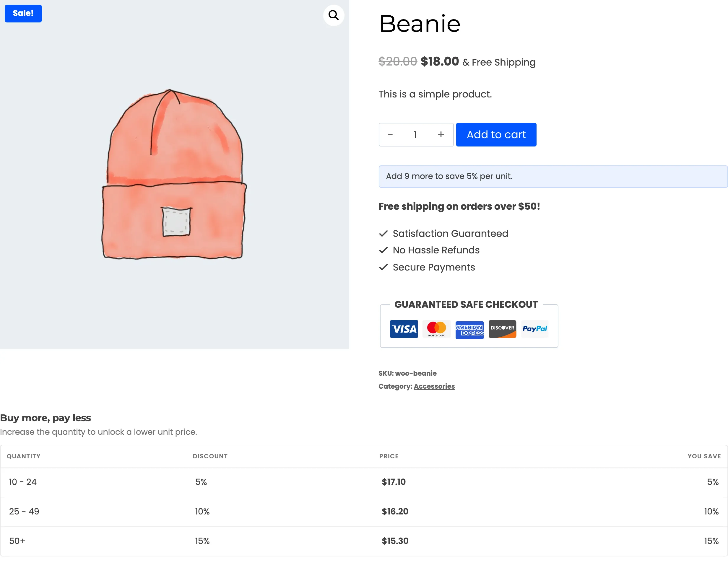
Task: Click the $18.00 sale price
Action: coord(439,61)
